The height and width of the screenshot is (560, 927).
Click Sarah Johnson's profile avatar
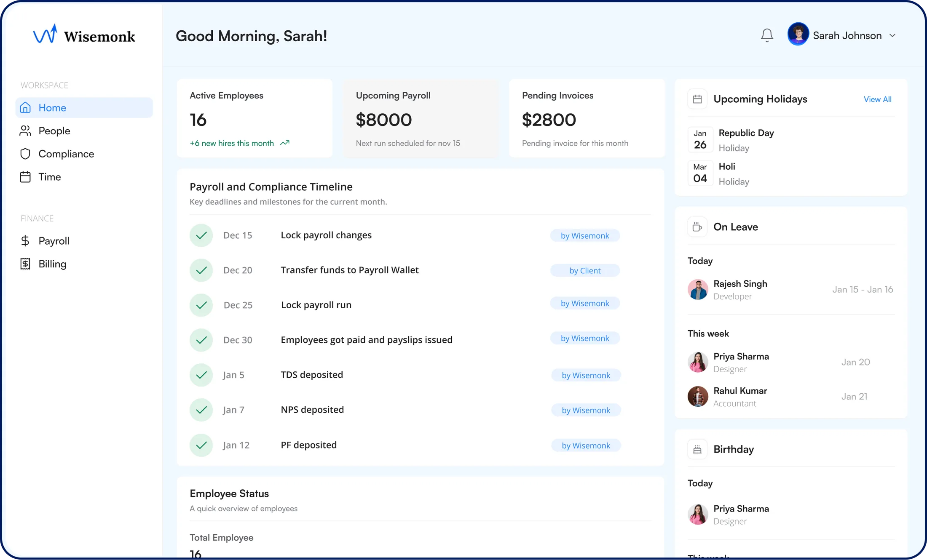coord(798,35)
